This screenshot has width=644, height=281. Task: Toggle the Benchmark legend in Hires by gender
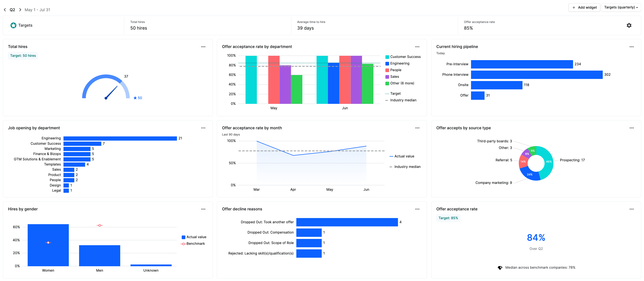point(196,243)
